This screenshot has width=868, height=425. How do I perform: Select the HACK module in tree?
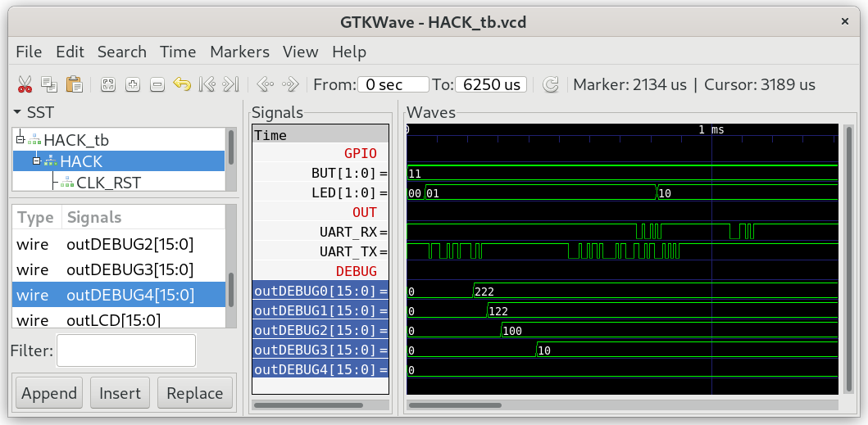click(81, 161)
